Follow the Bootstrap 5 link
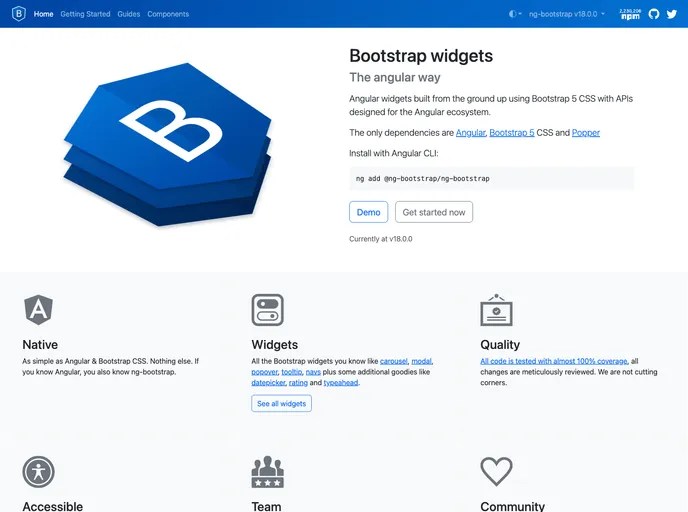The height and width of the screenshot is (512, 688). pyautogui.click(x=512, y=133)
